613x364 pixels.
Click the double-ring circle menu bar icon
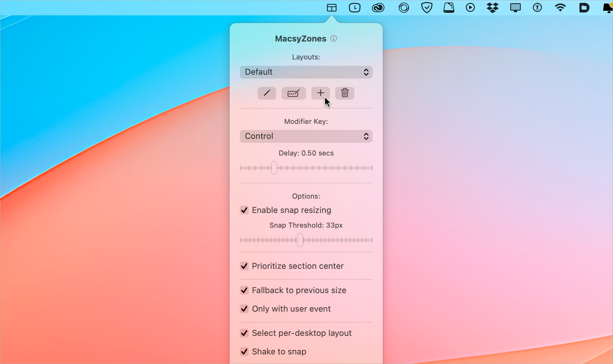tap(404, 8)
